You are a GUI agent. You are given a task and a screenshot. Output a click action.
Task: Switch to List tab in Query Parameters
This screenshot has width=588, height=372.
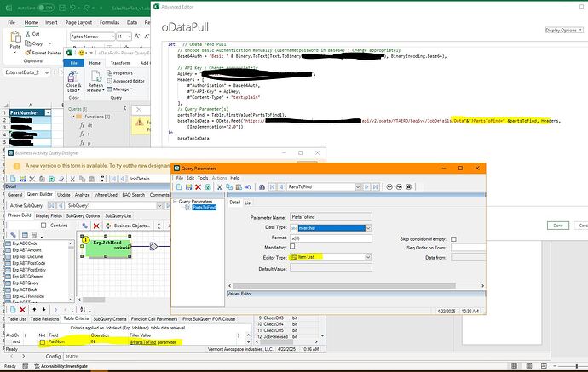[x=248, y=203]
